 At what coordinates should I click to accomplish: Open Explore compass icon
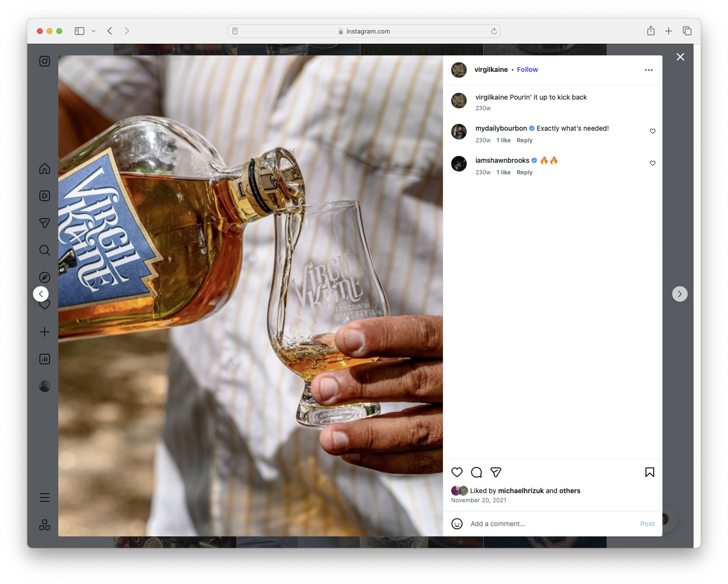click(x=45, y=277)
